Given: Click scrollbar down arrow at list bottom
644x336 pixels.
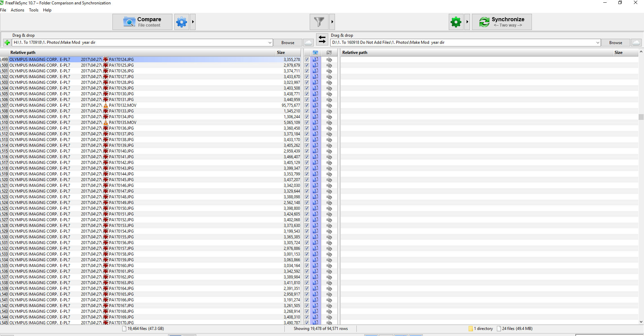Looking at the screenshot, I should [641, 322].
